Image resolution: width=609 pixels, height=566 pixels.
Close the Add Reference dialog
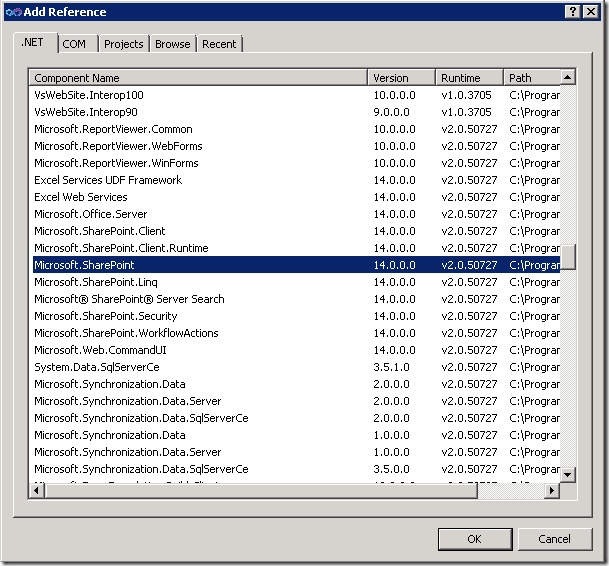[x=591, y=12]
